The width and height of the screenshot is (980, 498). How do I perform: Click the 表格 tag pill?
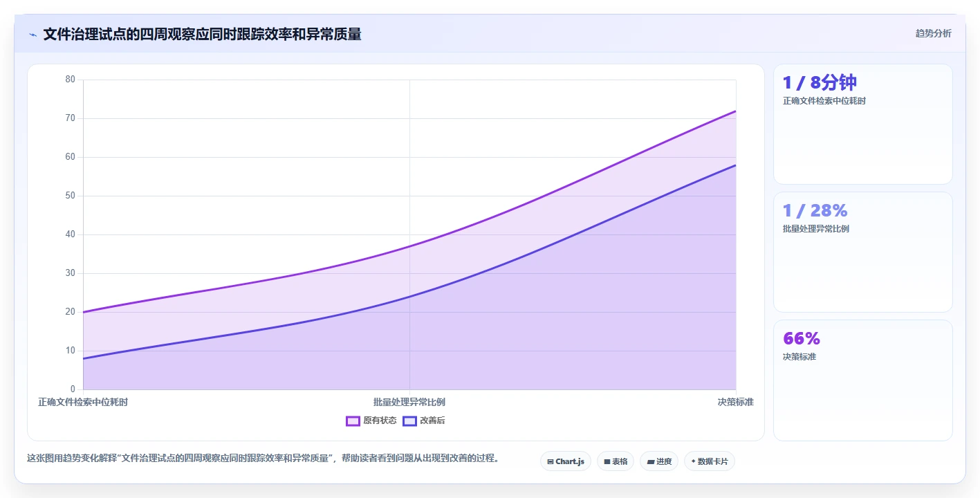click(x=615, y=461)
